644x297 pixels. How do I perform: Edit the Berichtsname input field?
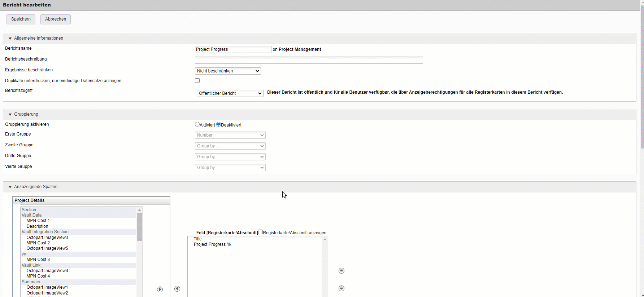[x=233, y=49]
